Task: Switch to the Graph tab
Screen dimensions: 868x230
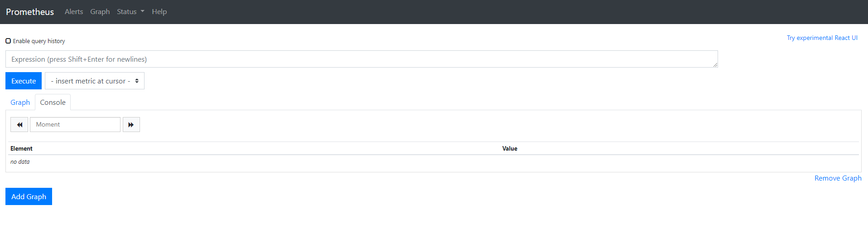Action: pyautogui.click(x=20, y=103)
